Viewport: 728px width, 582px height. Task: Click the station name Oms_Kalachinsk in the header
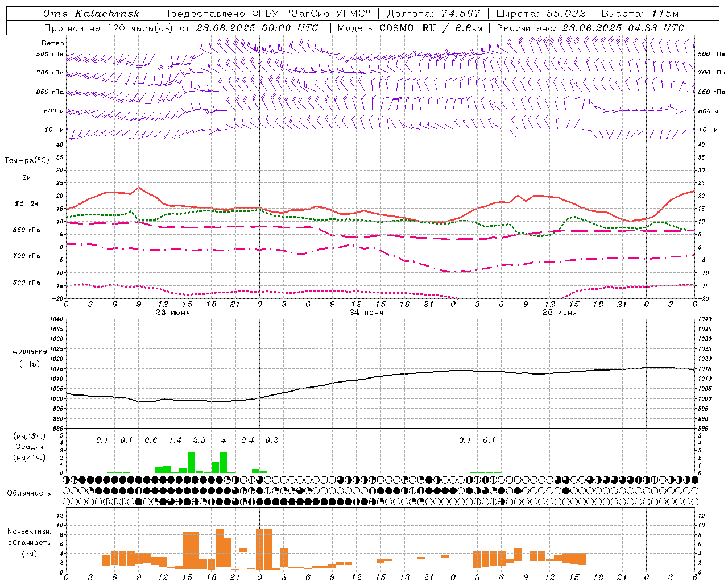92,14
